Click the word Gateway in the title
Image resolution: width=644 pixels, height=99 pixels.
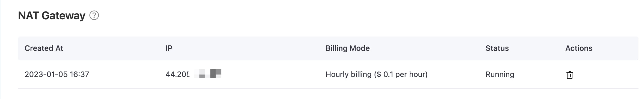63,16
